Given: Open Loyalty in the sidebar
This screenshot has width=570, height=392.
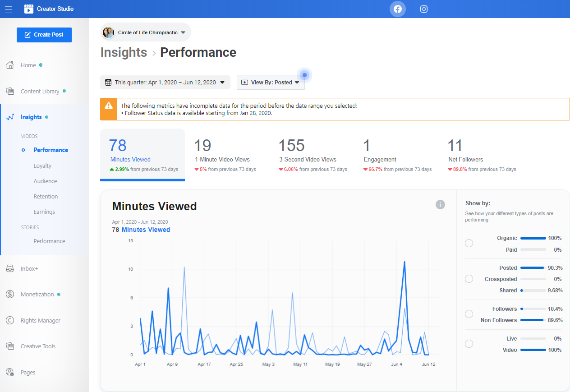Looking at the screenshot, I should (x=42, y=166).
